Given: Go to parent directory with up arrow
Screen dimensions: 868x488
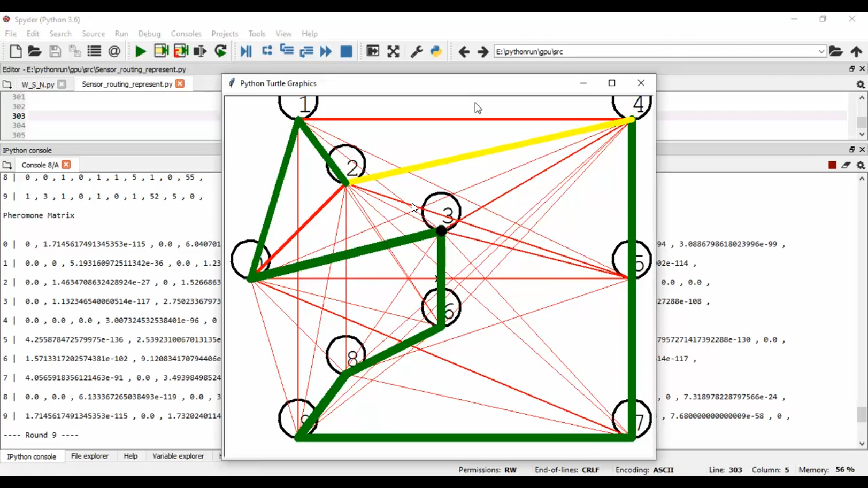Looking at the screenshot, I should [x=856, y=51].
